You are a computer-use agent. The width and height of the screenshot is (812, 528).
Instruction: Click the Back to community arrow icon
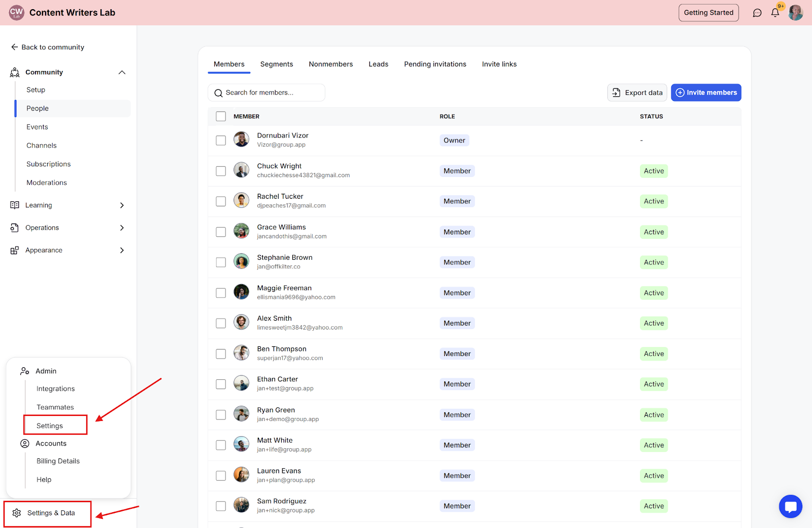(14, 47)
